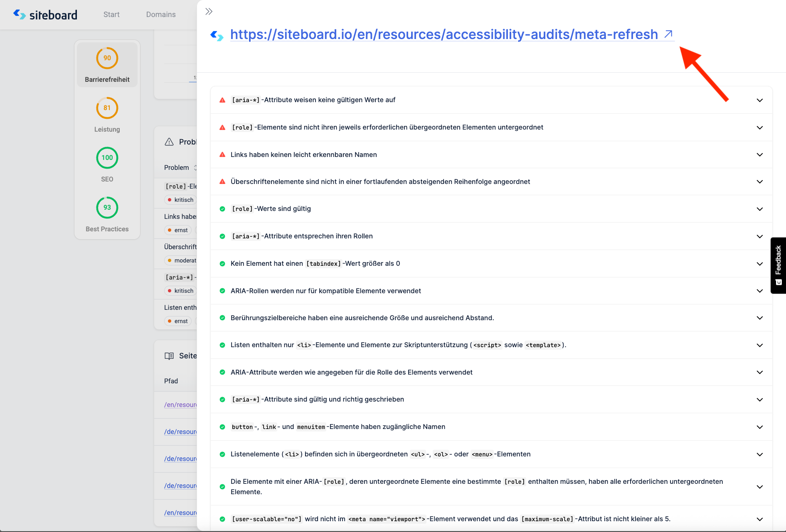
Task: Expand 'ARIA-Attribute werden wie angegeben' chevron
Action: coord(760,372)
